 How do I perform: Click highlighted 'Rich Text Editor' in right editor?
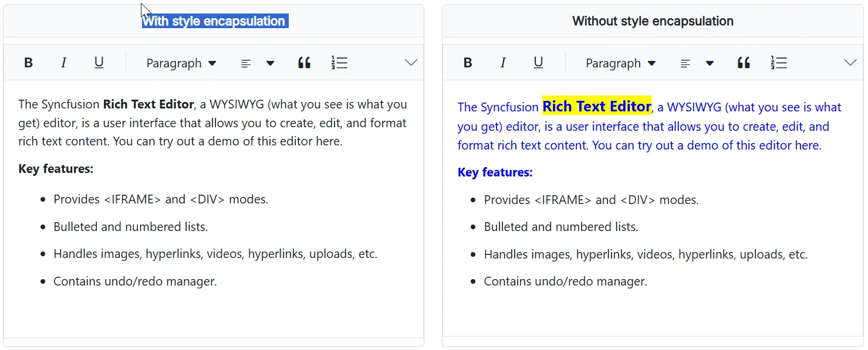tap(597, 106)
